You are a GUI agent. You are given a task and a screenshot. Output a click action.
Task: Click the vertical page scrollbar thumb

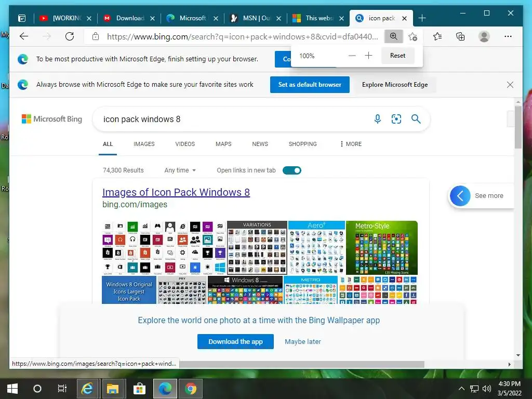click(x=518, y=127)
